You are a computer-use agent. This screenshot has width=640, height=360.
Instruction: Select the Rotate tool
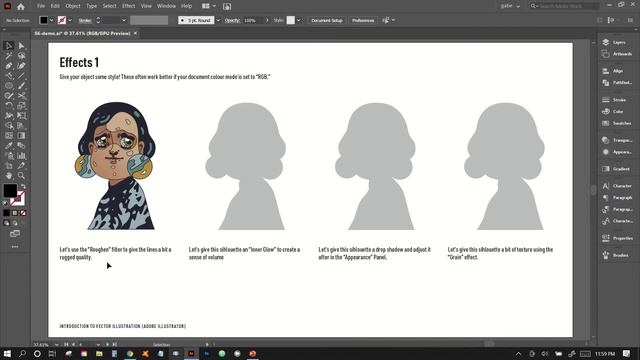pyautogui.click(x=9, y=106)
